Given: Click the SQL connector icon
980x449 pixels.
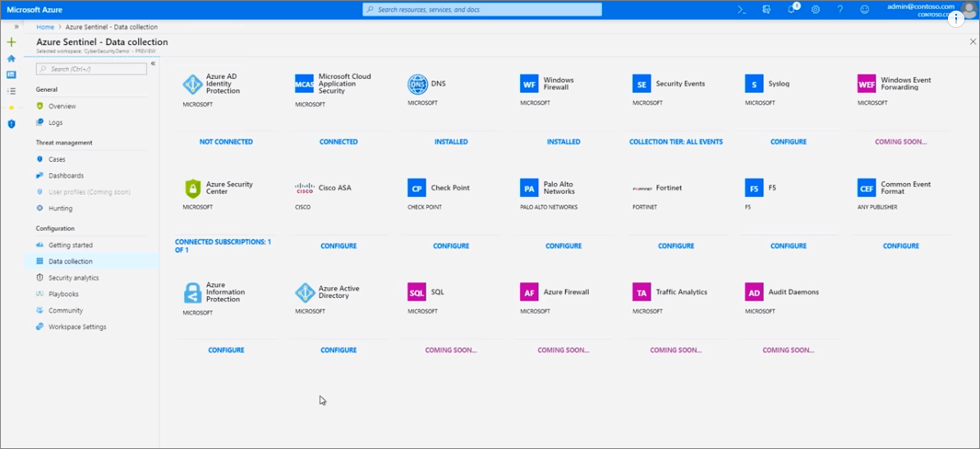Looking at the screenshot, I should [x=416, y=292].
